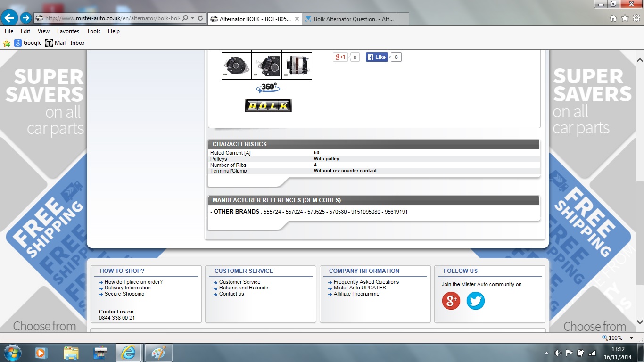
Task: Open Windows Explorer folder taskbar icon
Action: pos(71,353)
